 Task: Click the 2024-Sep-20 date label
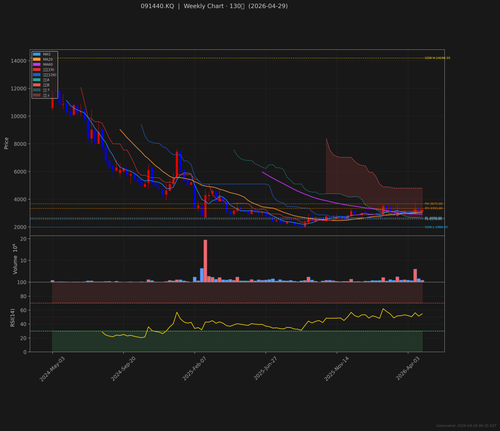[x=123, y=369]
